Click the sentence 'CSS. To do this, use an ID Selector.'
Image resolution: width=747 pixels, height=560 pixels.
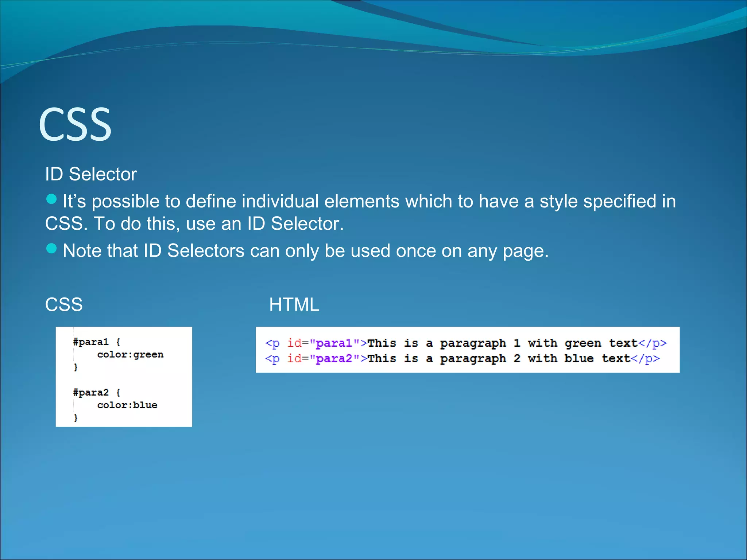point(194,223)
